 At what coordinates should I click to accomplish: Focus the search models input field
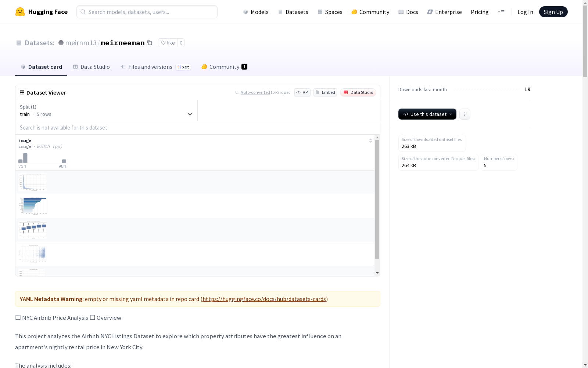coord(147,12)
